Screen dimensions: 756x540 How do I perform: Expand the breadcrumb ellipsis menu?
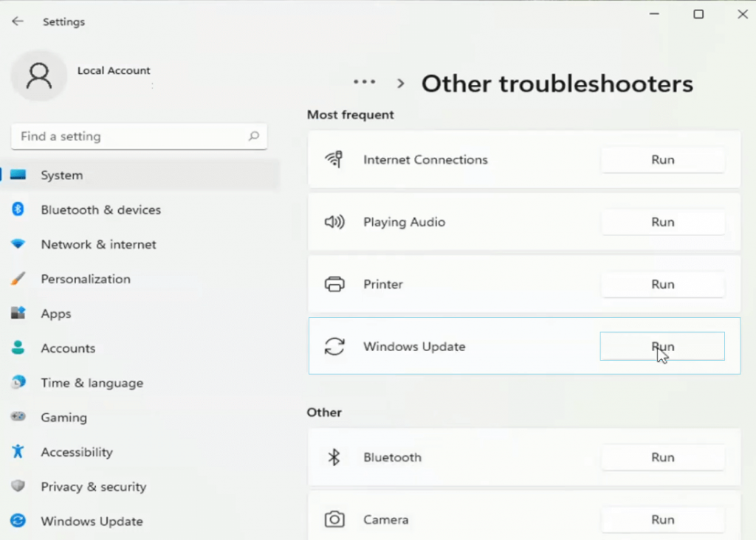[x=364, y=83]
